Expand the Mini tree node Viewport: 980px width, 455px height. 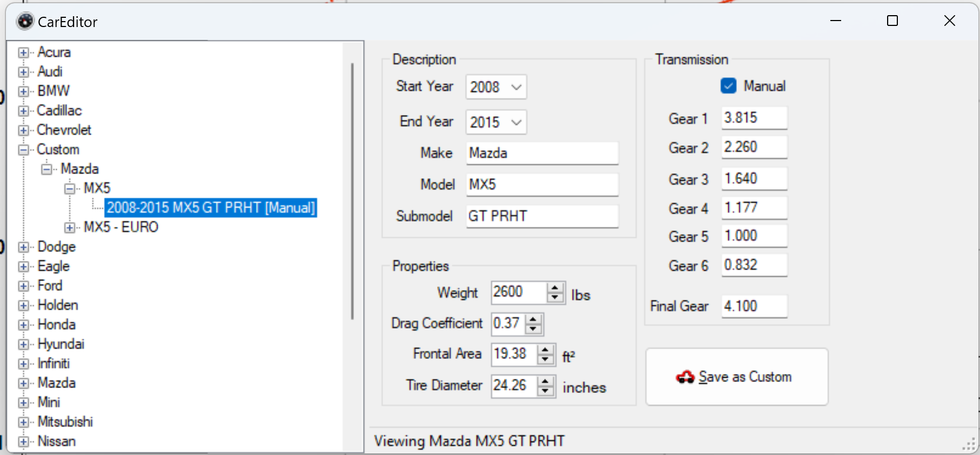click(x=23, y=403)
